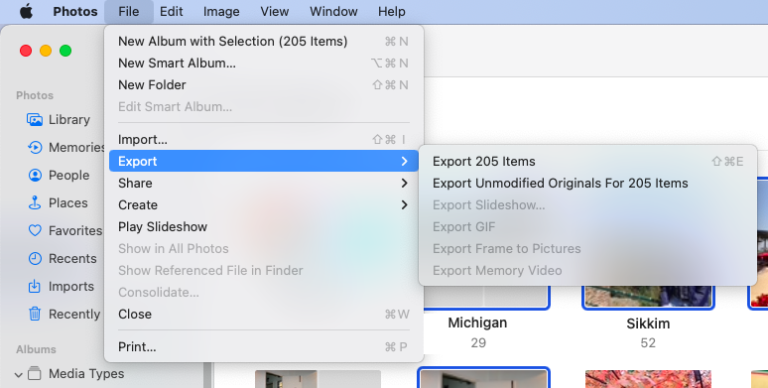Click the Library sidebar icon
768x388 pixels.
click(x=34, y=120)
